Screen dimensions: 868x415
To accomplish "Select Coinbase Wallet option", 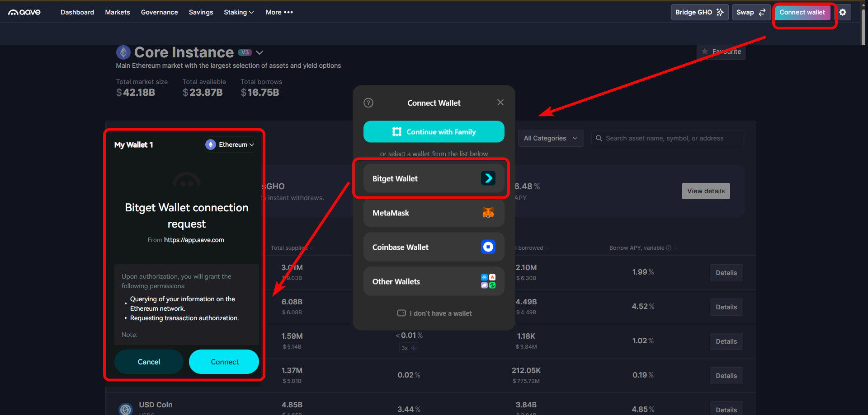I will point(433,247).
